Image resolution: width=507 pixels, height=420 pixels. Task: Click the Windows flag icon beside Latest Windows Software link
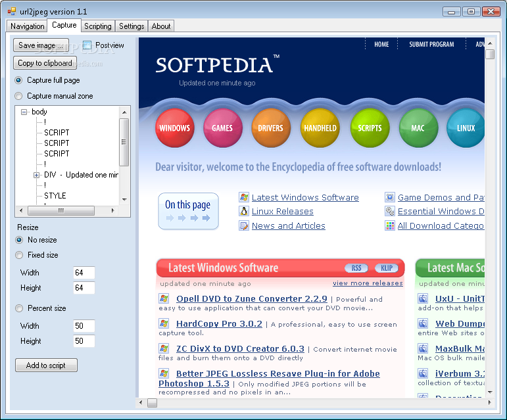pyautogui.click(x=244, y=197)
